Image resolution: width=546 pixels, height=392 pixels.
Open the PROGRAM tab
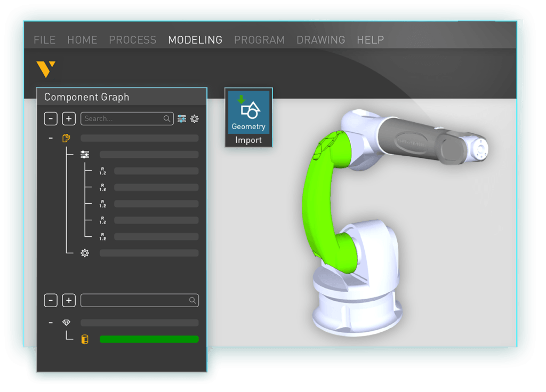click(x=259, y=40)
